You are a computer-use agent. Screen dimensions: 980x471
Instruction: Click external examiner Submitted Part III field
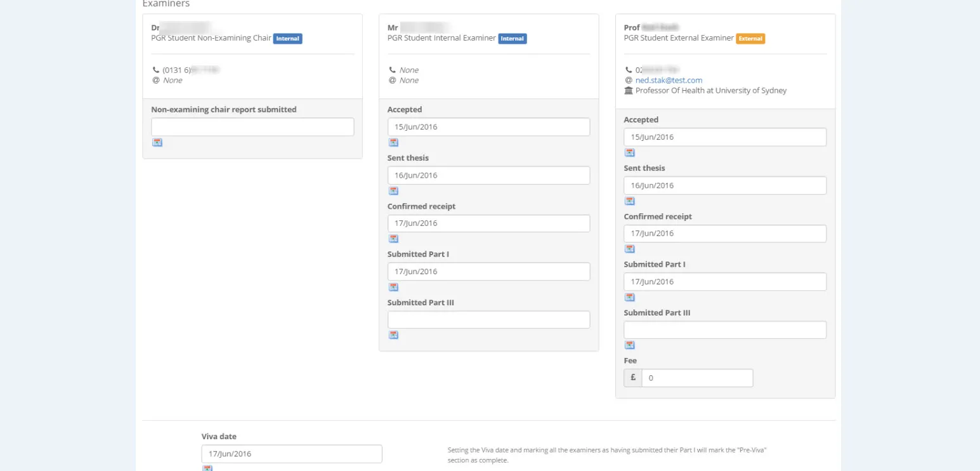(724, 330)
